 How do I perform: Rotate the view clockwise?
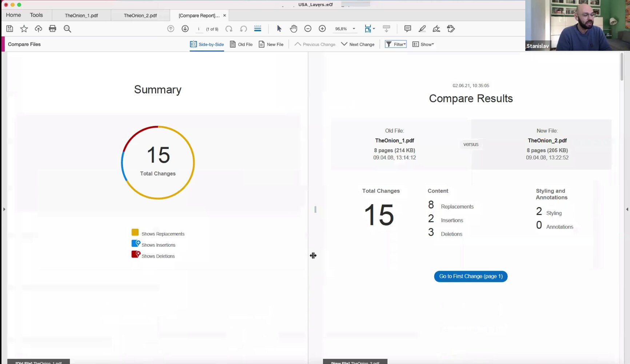229,29
